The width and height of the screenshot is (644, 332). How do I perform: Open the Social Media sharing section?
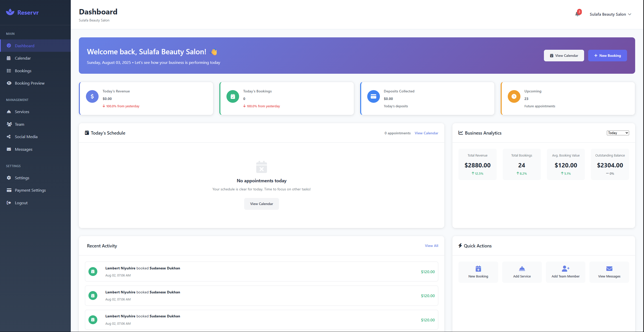(x=26, y=137)
